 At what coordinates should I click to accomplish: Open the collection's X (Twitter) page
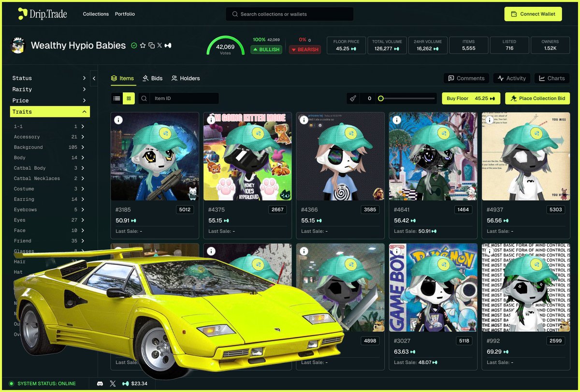(x=159, y=45)
